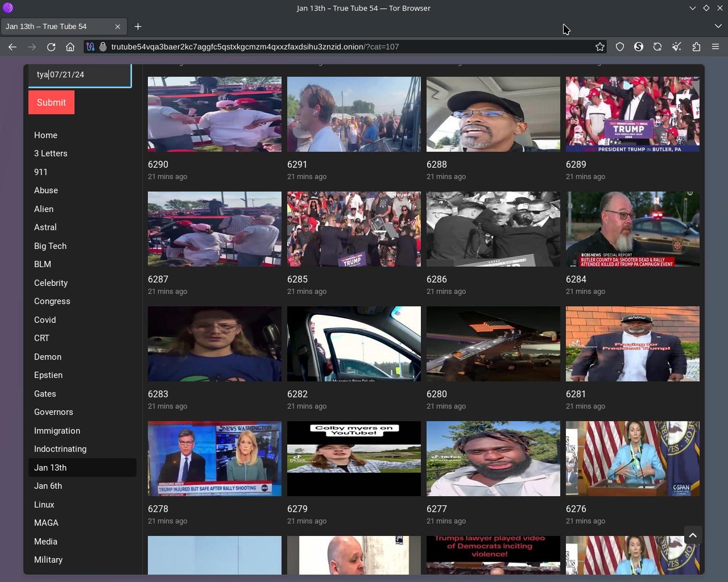Open Gates category link
This screenshot has width=728, height=582.
click(x=45, y=394)
